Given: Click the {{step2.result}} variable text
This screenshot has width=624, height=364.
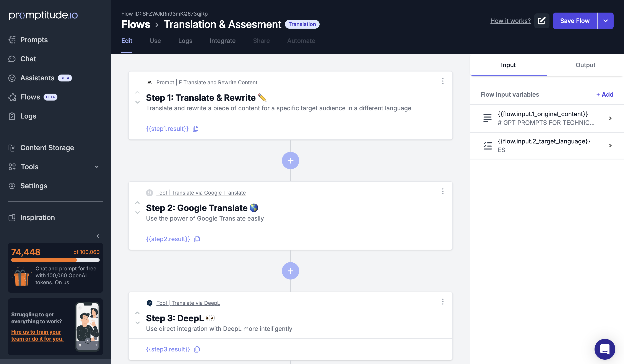Looking at the screenshot, I should click(168, 239).
